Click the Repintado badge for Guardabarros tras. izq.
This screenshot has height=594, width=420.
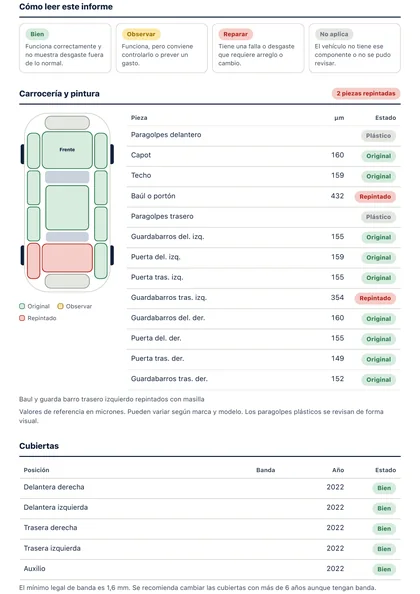point(375,298)
